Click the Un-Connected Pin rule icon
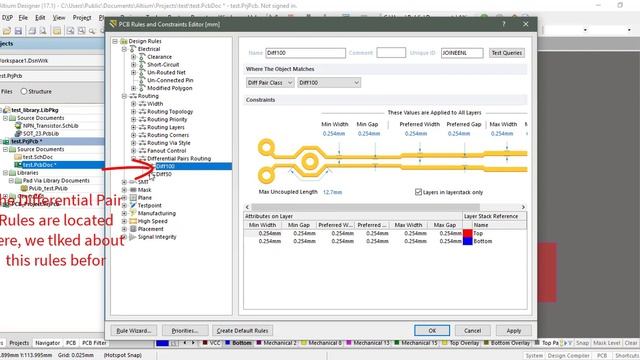640x360 pixels. point(142,80)
